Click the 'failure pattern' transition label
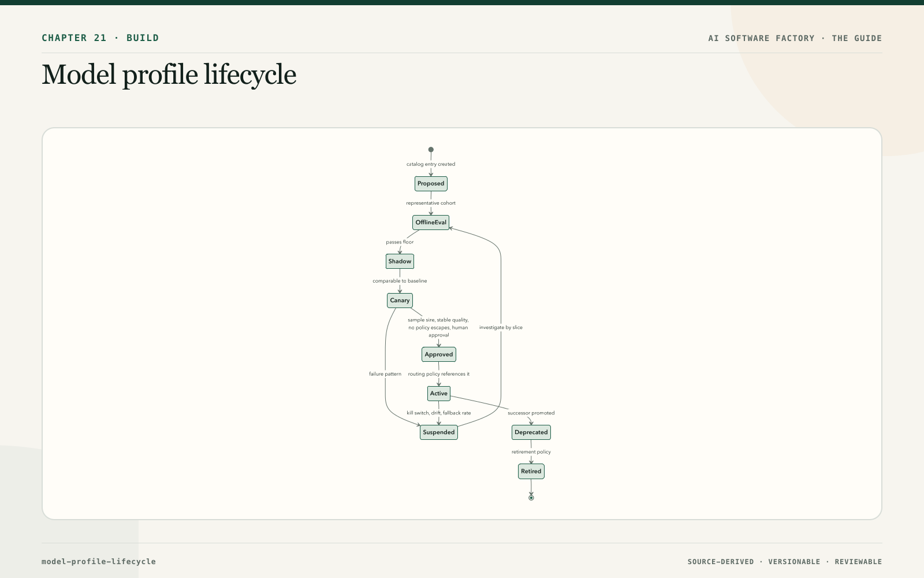The image size is (924, 578). pos(385,374)
